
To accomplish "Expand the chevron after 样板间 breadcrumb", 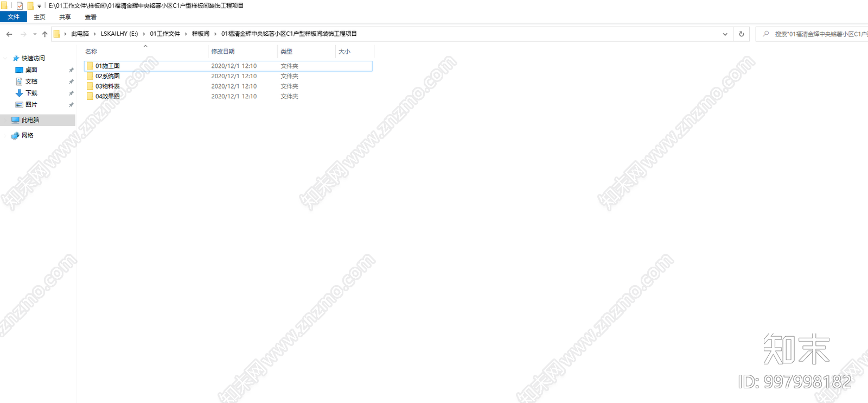I will coord(215,34).
